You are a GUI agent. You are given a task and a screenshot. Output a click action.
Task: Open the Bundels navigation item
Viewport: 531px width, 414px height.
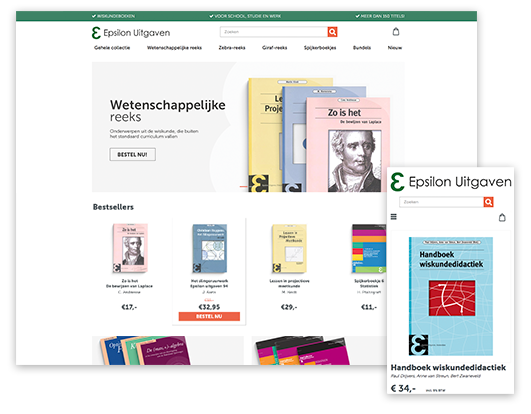coord(362,48)
